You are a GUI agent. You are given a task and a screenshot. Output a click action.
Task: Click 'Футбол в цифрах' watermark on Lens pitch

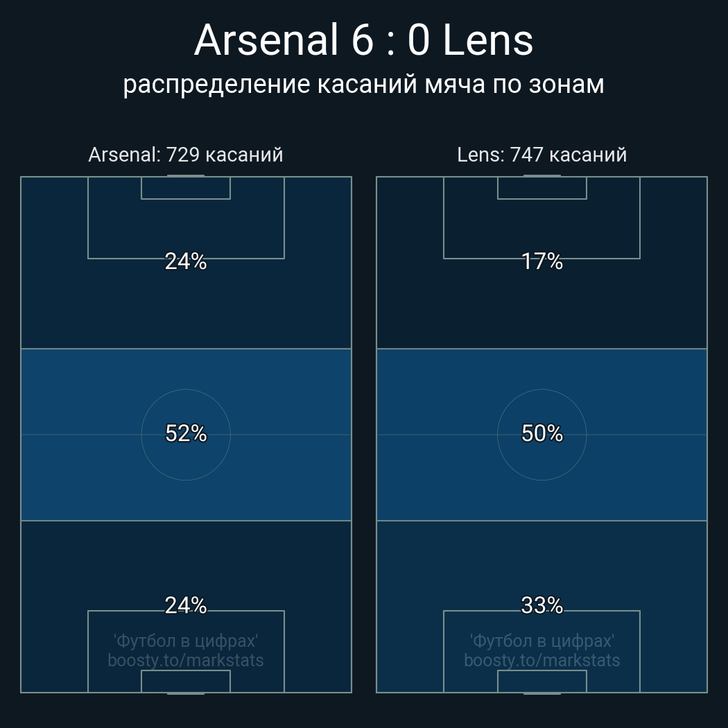coord(541,641)
